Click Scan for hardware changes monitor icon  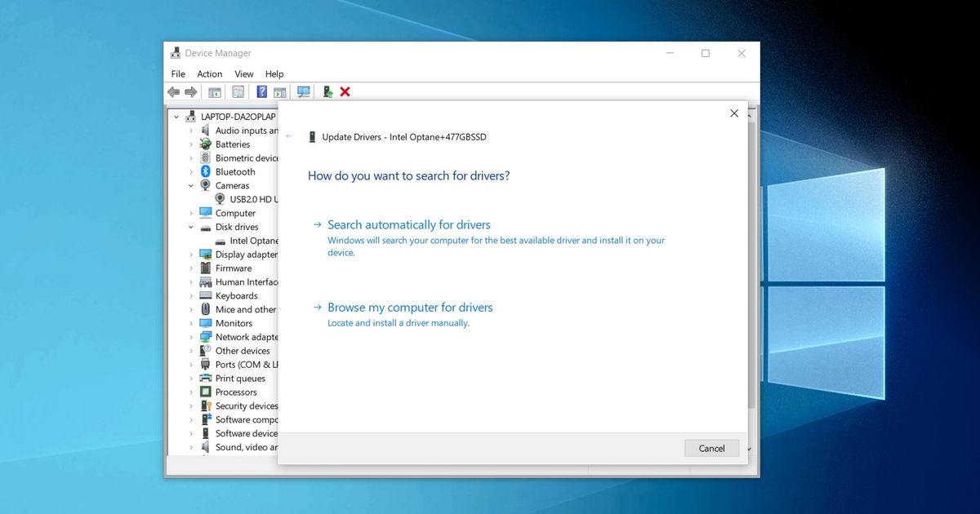tap(304, 92)
